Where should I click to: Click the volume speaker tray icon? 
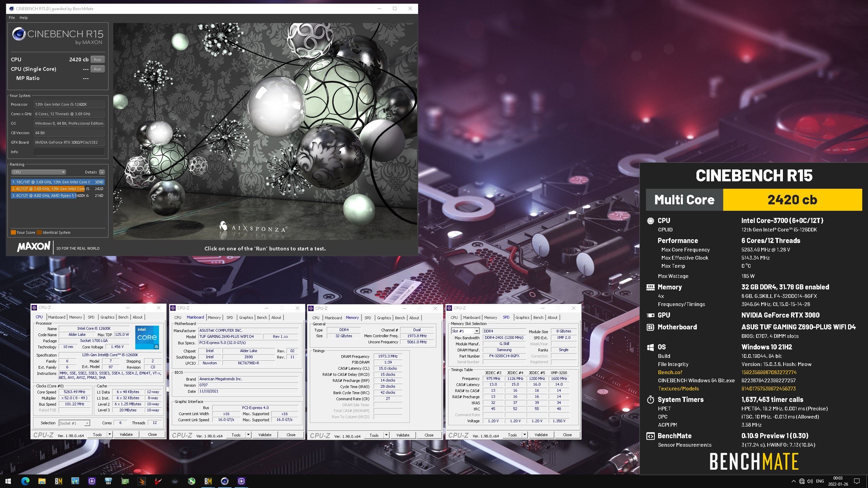[810, 481]
